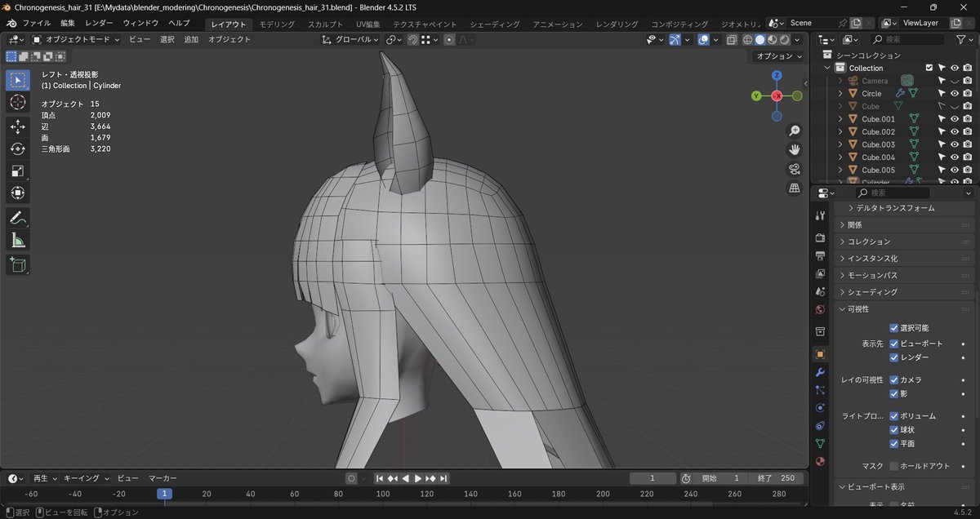Open the 追加 menu in viewport header
This screenshot has height=519, width=980.
click(191, 39)
